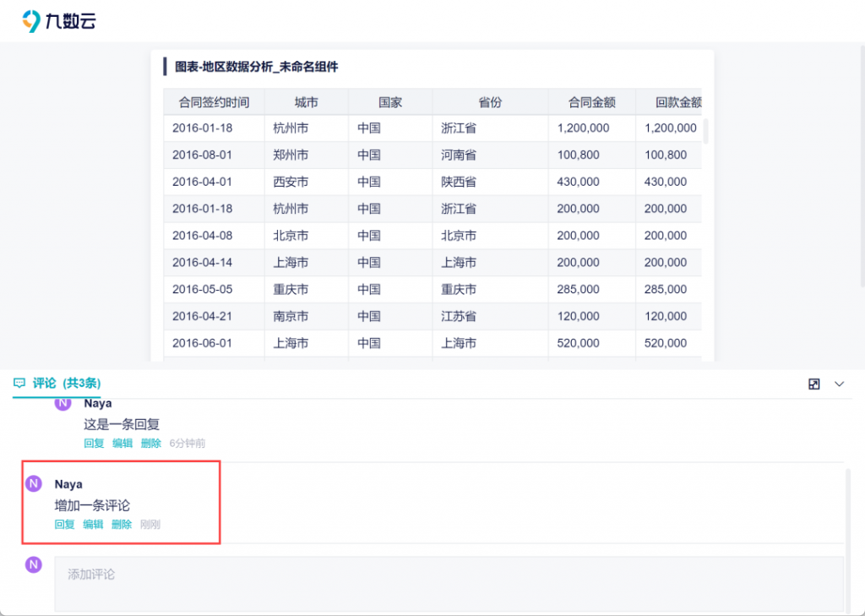The height and width of the screenshot is (616, 865).
Task: Click the 城市 column header
Action: (x=306, y=102)
